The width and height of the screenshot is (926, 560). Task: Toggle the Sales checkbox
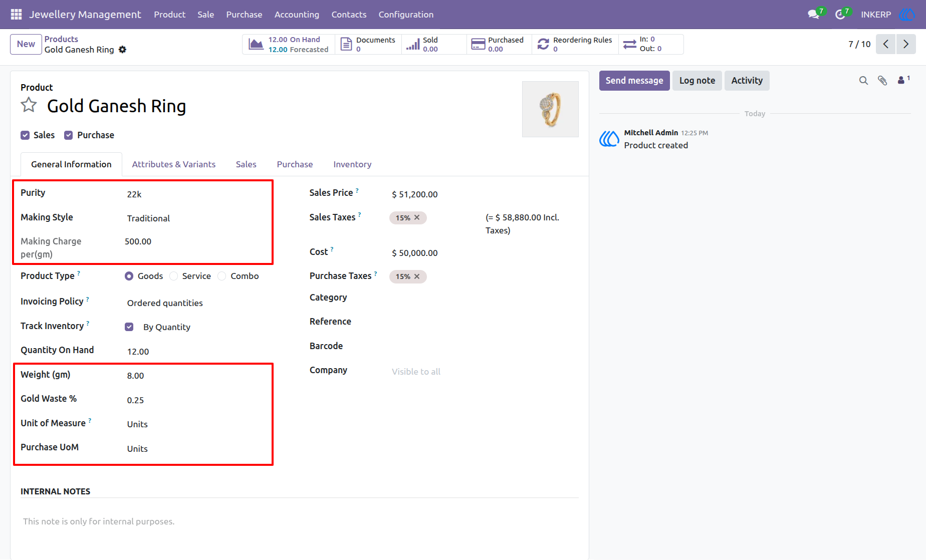point(25,135)
